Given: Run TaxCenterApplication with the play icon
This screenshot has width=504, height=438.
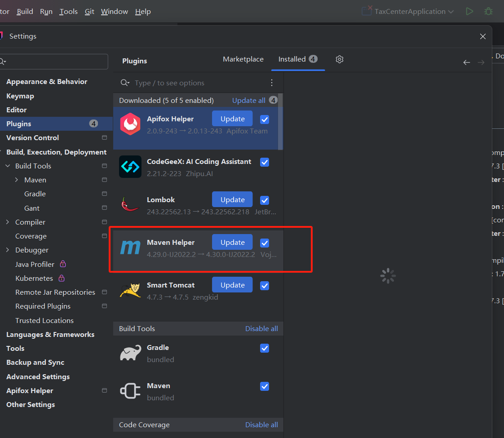Looking at the screenshot, I should [469, 12].
